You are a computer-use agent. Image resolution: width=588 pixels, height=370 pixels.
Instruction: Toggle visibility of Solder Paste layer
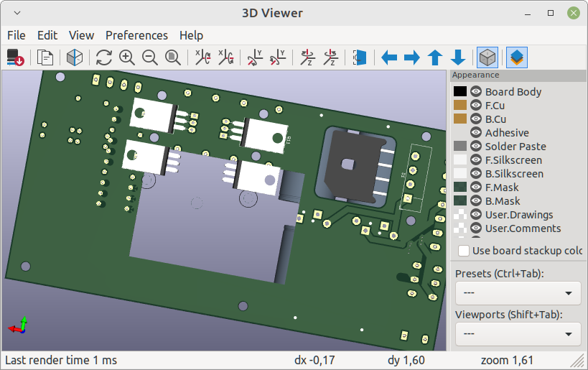[476, 146]
